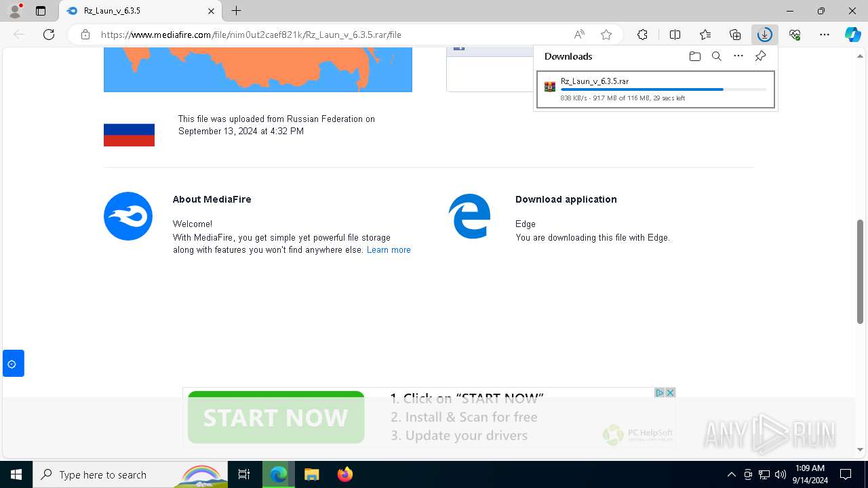The image size is (868, 488).
Task: Select the Rz_Laun_v_6.3.5.rar download item
Action: (655, 89)
